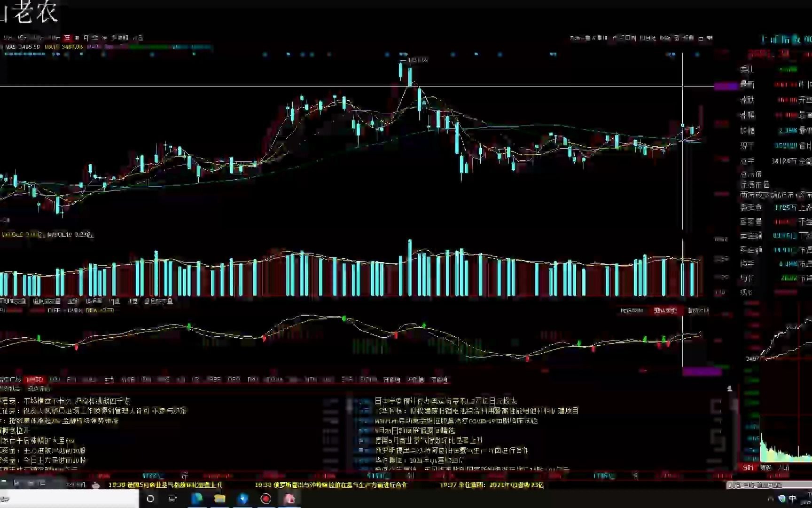
Task: Open the 深股通 indicator tab
Action: (x=439, y=380)
